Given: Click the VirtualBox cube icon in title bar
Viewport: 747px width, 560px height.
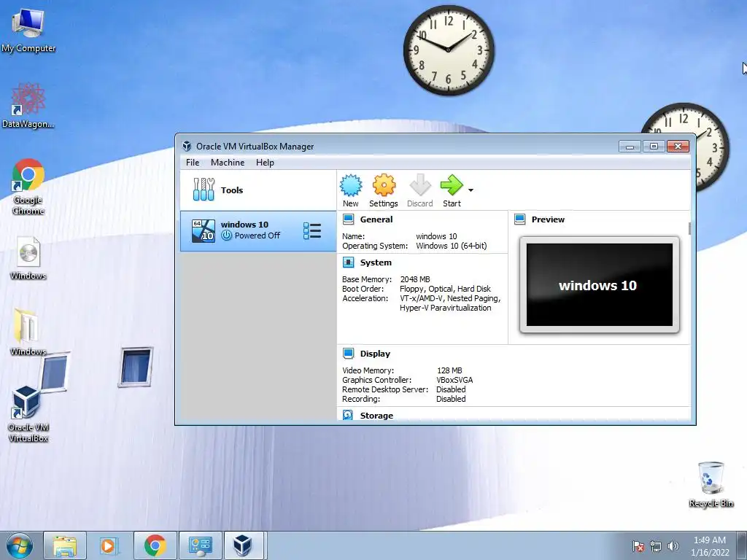Looking at the screenshot, I should tap(187, 146).
